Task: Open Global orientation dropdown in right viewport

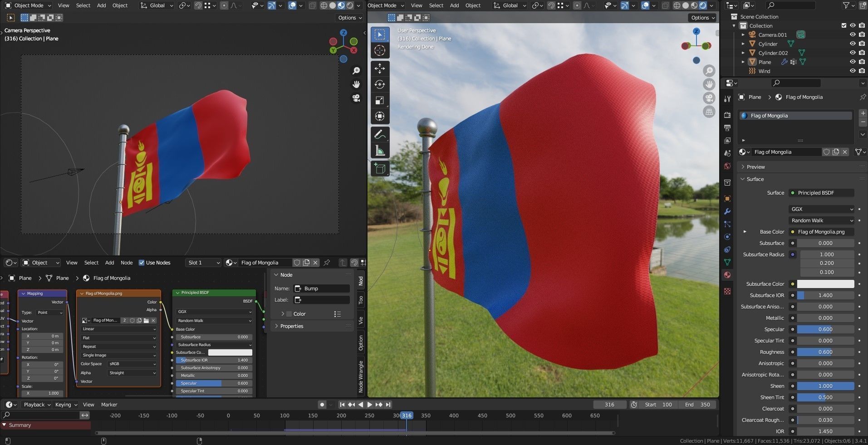Action: tap(509, 5)
